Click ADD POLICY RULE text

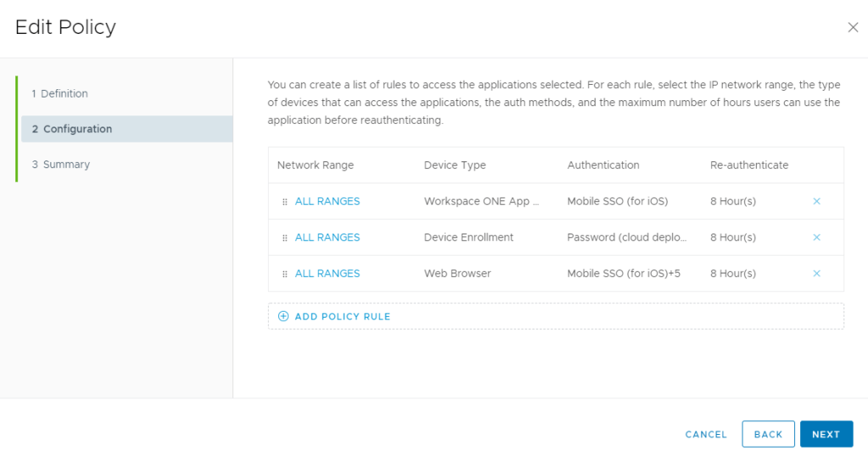pos(342,316)
